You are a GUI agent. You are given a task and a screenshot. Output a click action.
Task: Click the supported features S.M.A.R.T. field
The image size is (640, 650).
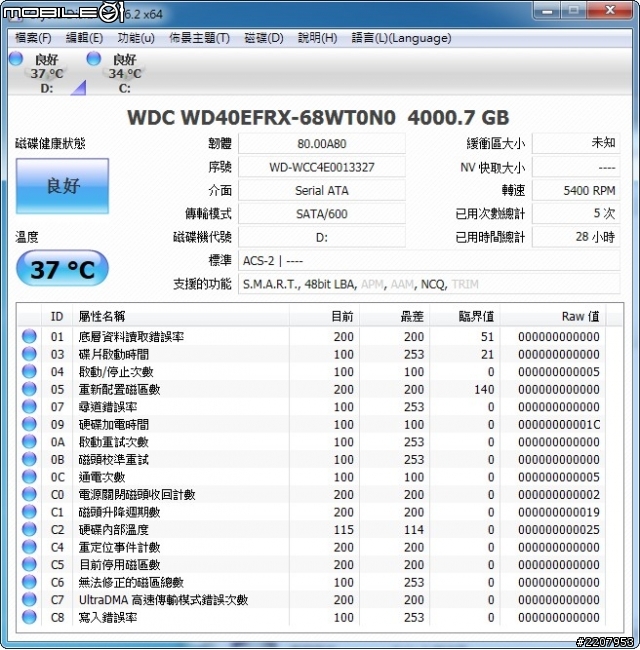429,284
